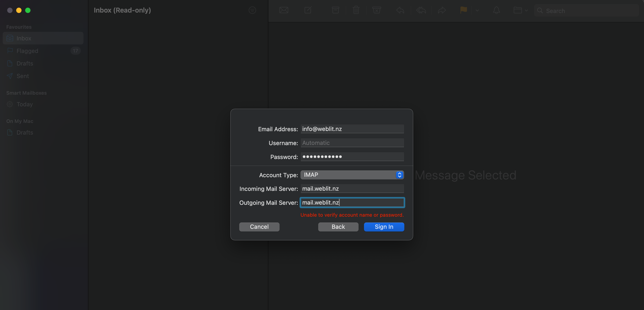This screenshot has width=644, height=310.
Task: Click the Get Mail envelope icon
Action: (284, 10)
